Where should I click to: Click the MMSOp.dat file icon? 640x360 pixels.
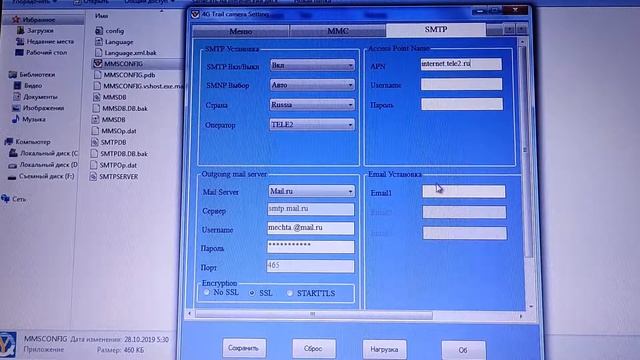95,131
